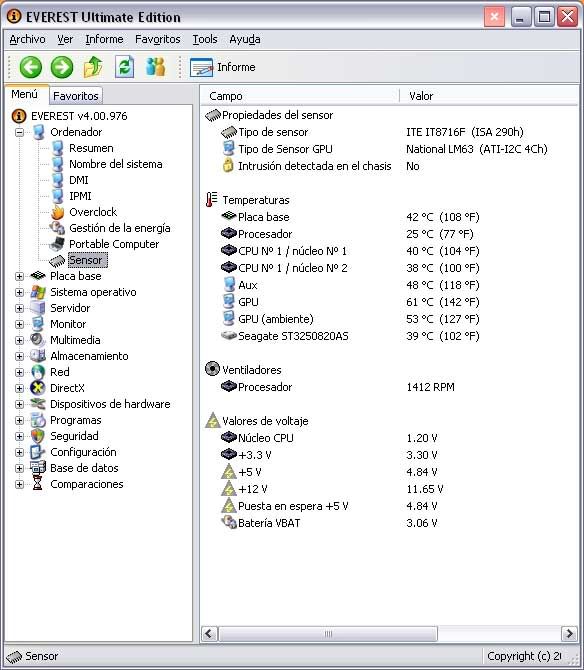
Task: Click the Multimedia icon in tree
Action: (38, 340)
